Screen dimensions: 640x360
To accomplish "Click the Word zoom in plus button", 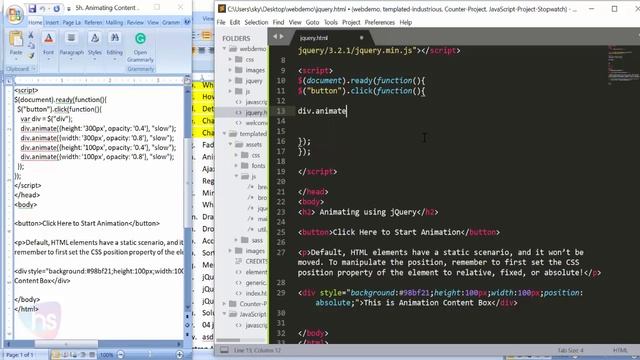I will point(180,355).
